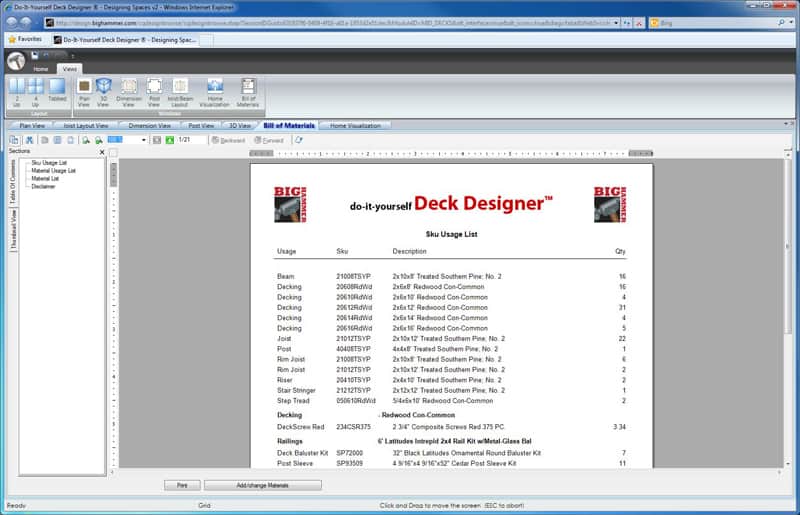Click the zoom out magnifier icon
The height and width of the screenshot is (515, 800).
click(x=98, y=140)
